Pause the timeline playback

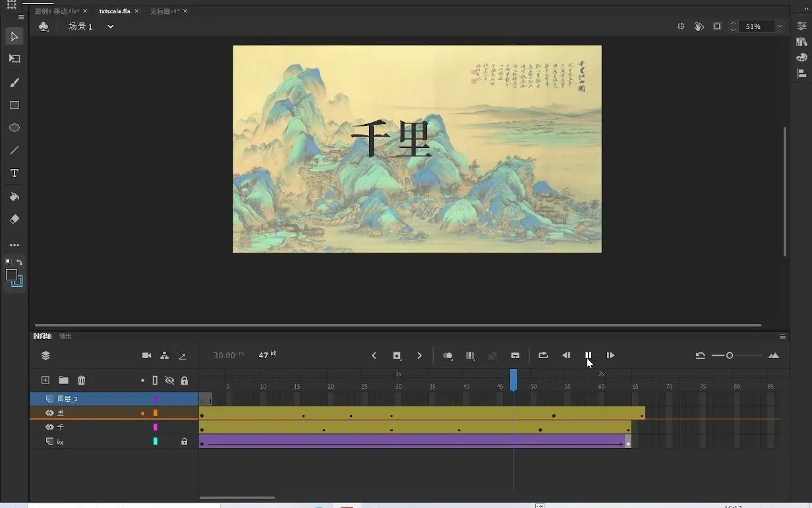[x=589, y=356]
